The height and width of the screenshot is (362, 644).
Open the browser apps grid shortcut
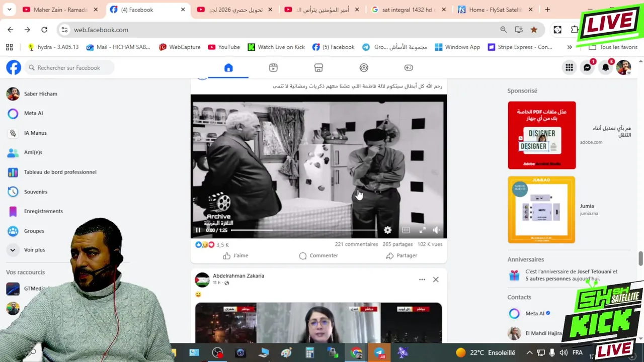pyautogui.click(x=9, y=47)
